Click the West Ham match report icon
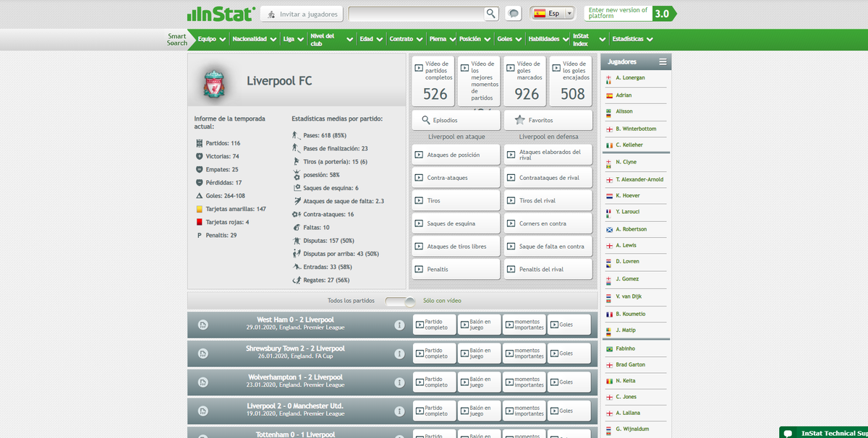 [x=203, y=325]
